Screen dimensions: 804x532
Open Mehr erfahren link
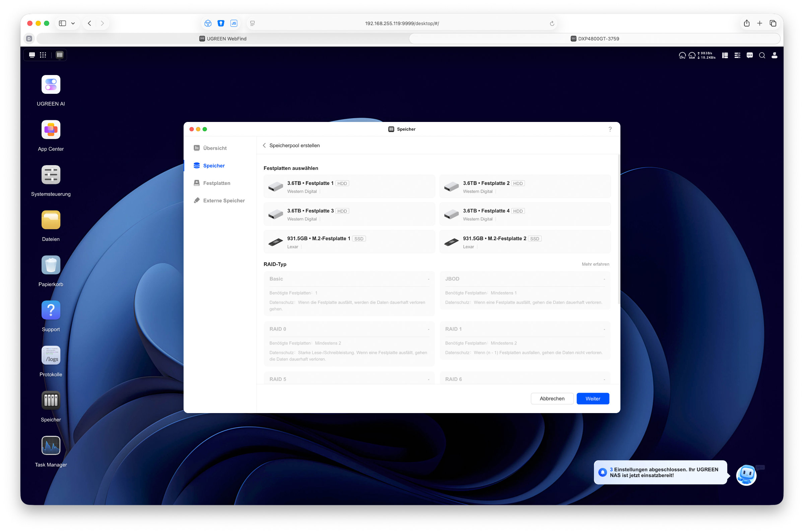pyautogui.click(x=595, y=264)
